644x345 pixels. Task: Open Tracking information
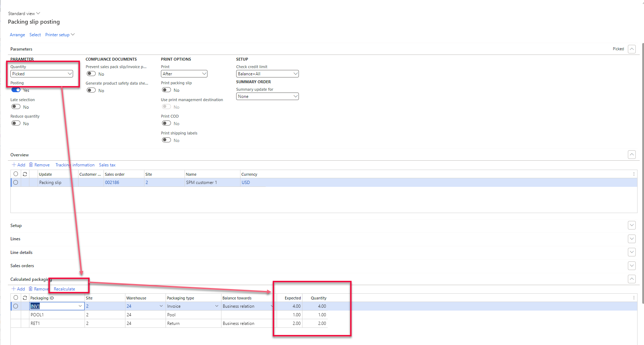[75, 165]
